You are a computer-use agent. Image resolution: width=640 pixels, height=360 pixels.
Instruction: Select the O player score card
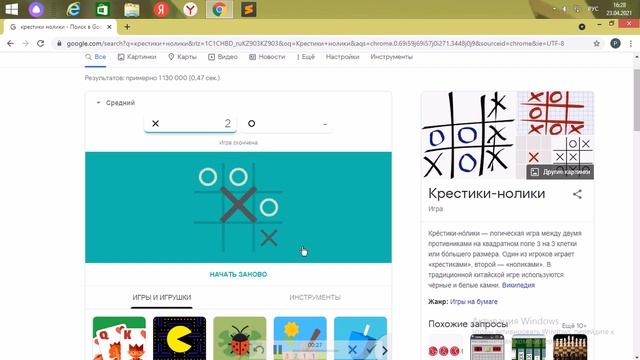pyautogui.click(x=287, y=123)
